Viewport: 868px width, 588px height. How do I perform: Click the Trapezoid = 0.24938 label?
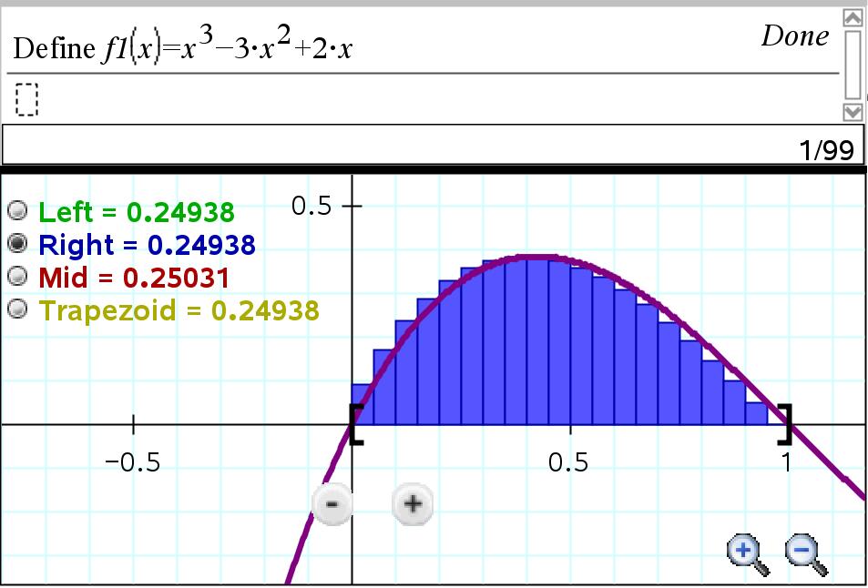tap(179, 310)
